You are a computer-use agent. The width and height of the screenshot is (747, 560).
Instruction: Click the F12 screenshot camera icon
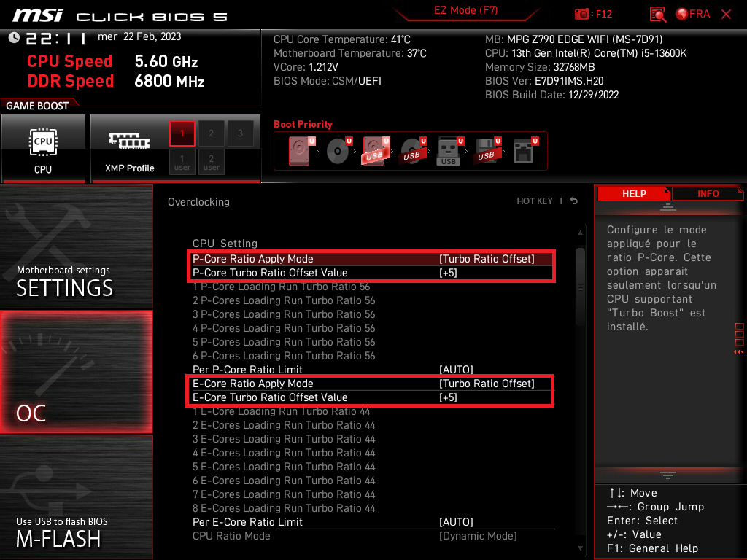[581, 14]
